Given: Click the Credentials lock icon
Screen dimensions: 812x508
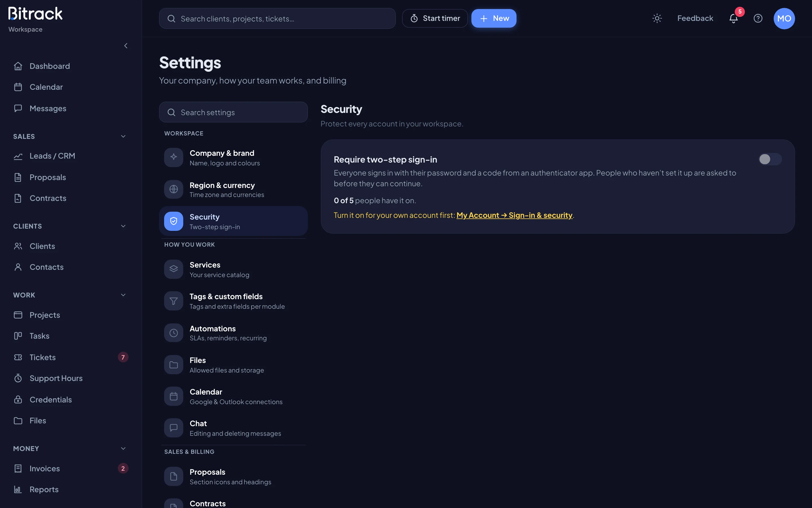Looking at the screenshot, I should 18,399.
